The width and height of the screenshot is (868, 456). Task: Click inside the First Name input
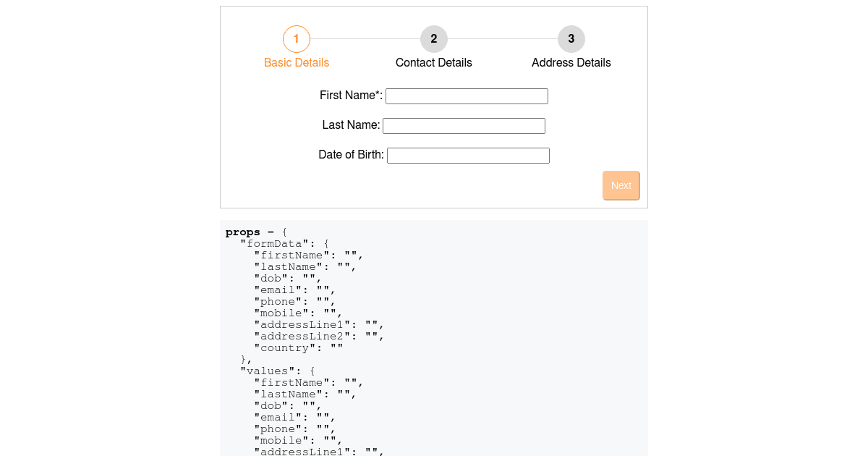(467, 96)
